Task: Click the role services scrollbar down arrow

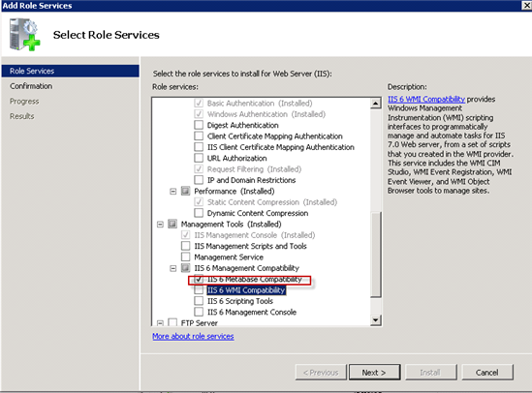Action: tap(376, 319)
